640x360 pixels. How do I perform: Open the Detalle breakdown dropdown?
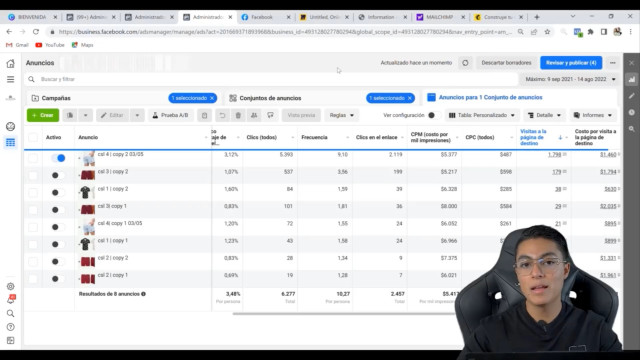[544, 116]
